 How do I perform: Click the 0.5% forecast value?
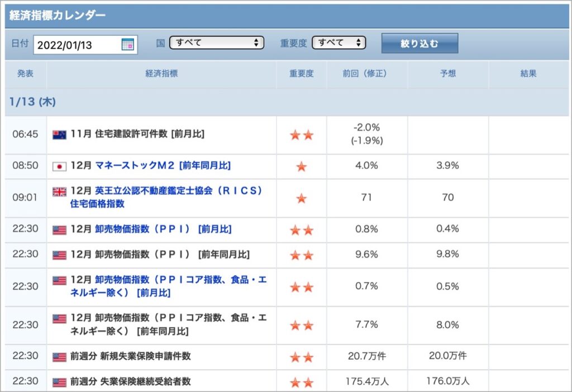pos(447,286)
